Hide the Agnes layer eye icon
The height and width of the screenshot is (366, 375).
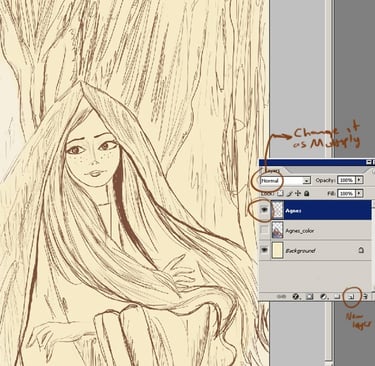[x=265, y=210]
